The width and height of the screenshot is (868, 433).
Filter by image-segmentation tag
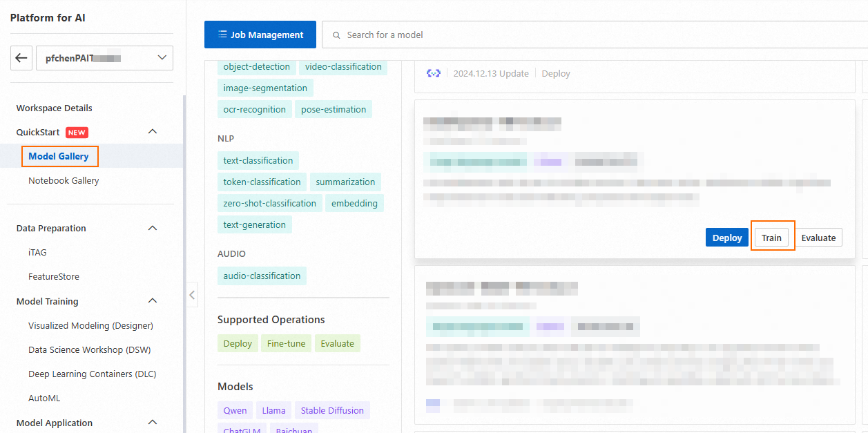point(265,88)
